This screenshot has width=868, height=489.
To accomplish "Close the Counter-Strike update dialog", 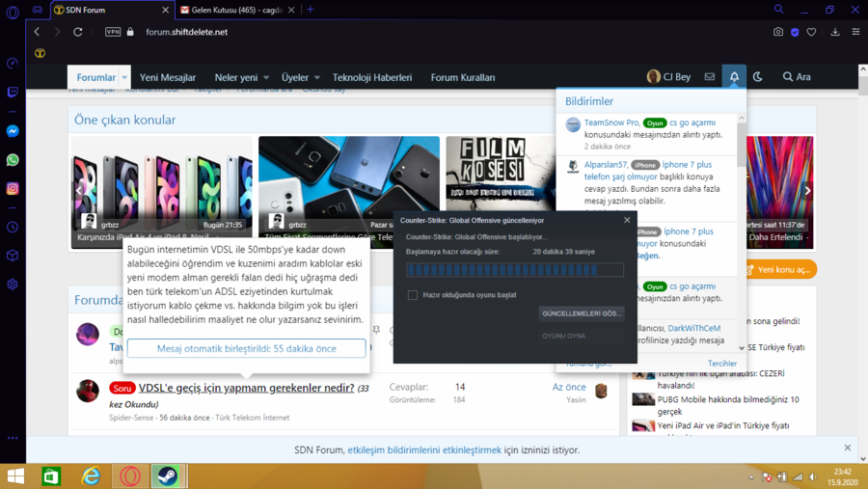I will pos(627,220).
